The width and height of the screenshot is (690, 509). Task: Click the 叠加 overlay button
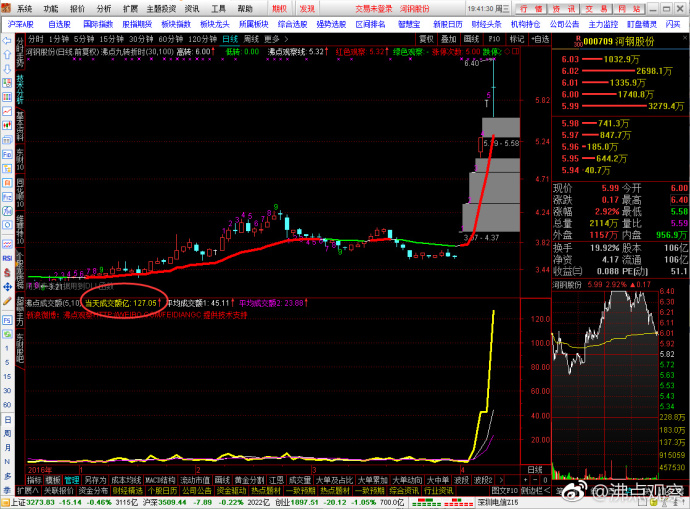(x=449, y=39)
